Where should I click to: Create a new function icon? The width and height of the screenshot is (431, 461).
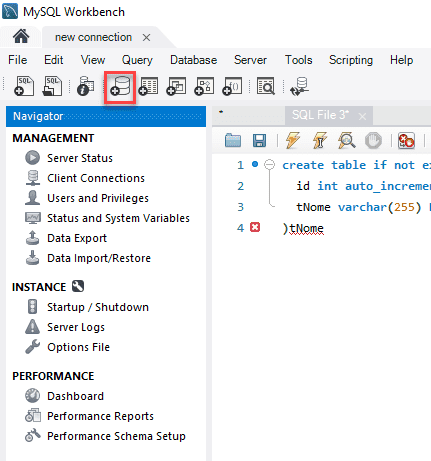[x=232, y=86]
